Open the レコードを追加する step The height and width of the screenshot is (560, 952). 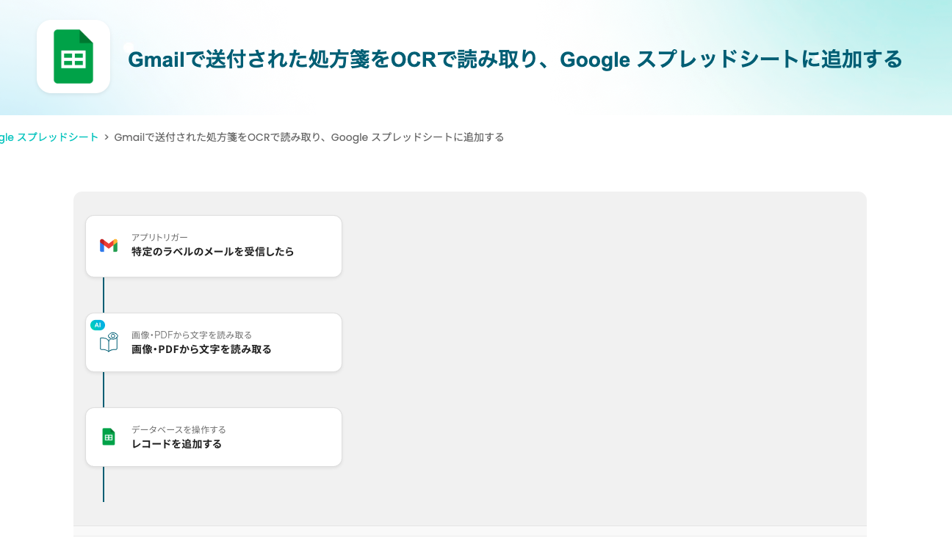click(x=176, y=444)
